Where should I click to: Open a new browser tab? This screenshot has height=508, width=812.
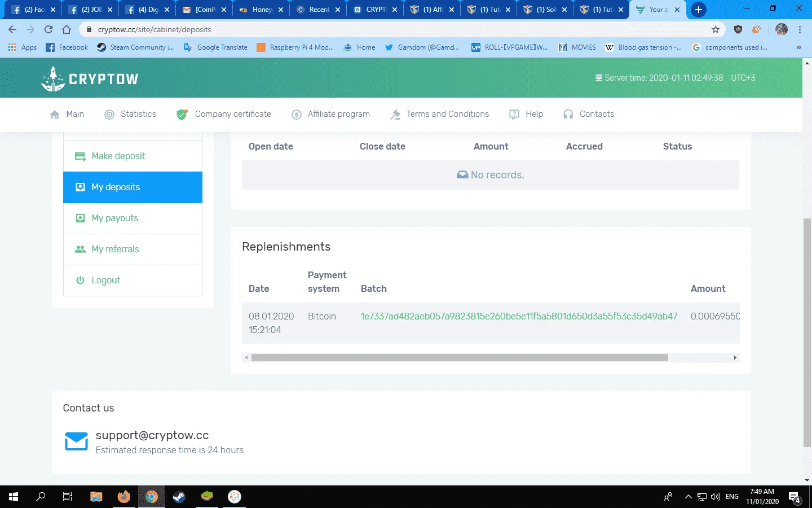698,10
